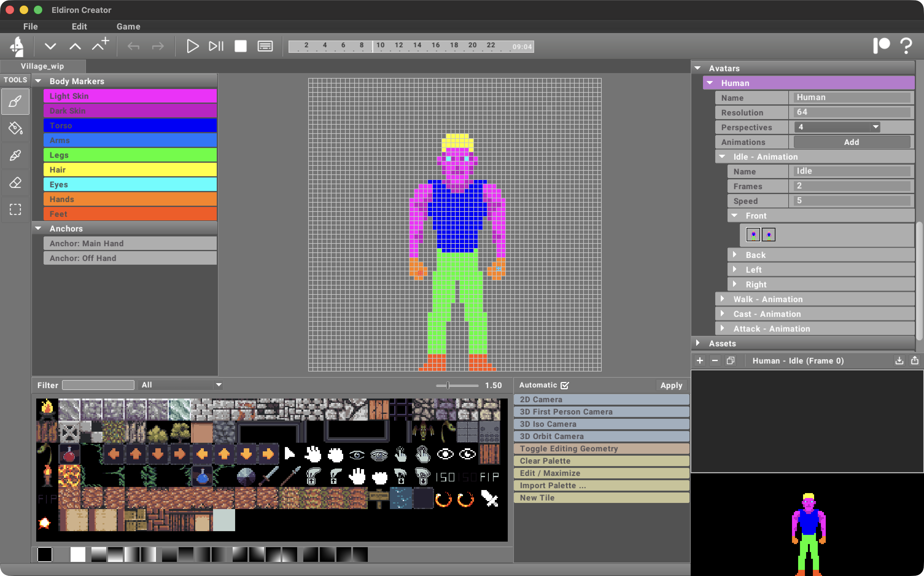The image size is (924, 576).
Task: Click the Stop square button
Action: click(240, 46)
